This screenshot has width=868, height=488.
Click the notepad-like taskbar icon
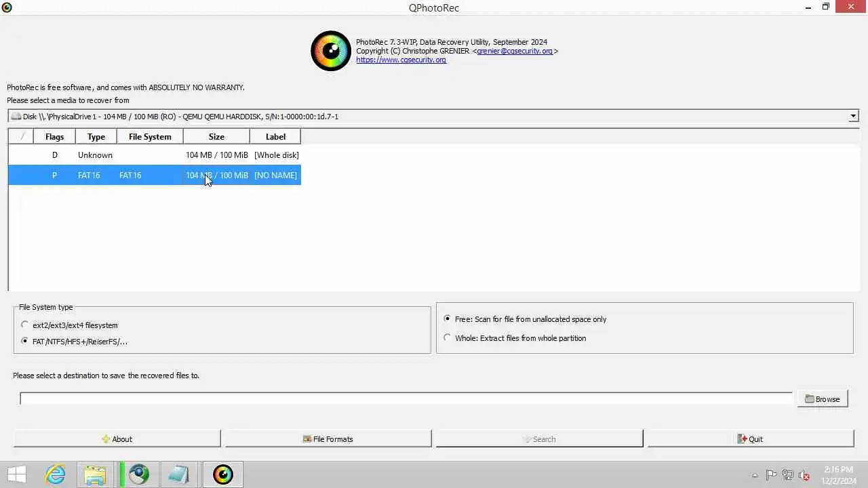coord(179,474)
